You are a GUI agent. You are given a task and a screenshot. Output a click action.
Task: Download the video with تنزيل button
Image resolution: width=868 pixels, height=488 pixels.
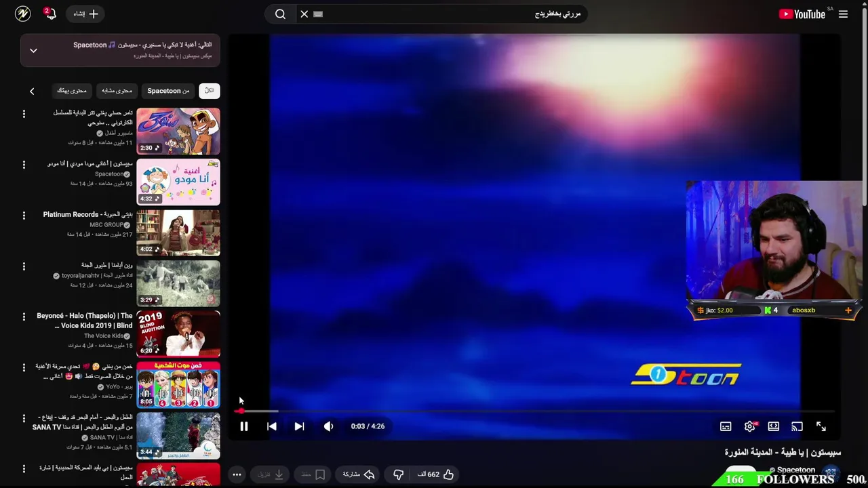[271, 474]
